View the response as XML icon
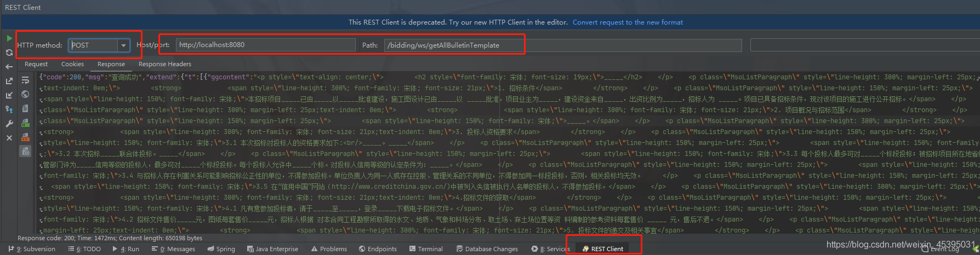980x255 pixels. 25,137
